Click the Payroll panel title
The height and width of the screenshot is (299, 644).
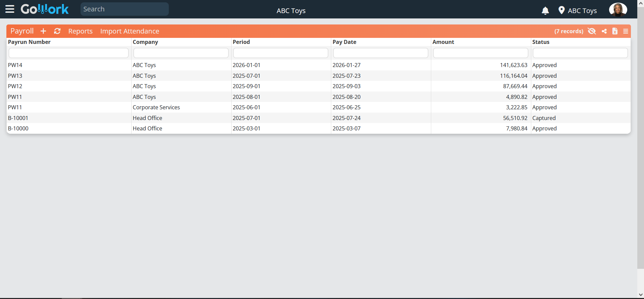pyautogui.click(x=22, y=31)
